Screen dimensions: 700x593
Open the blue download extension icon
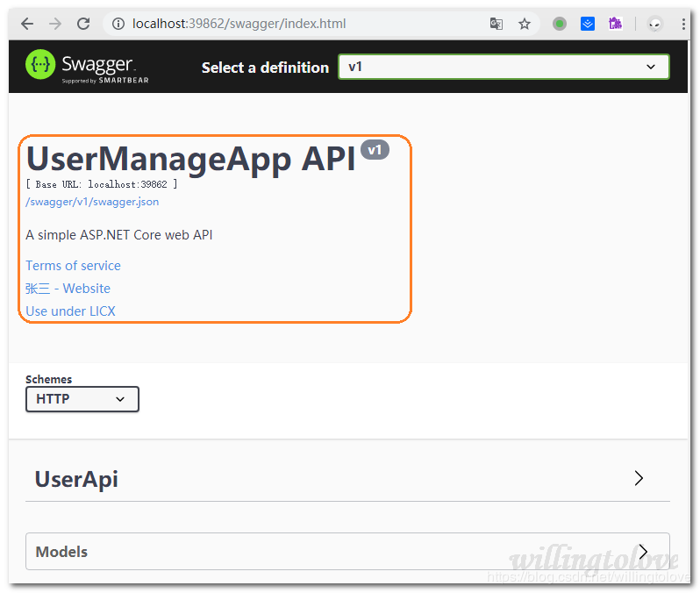(x=588, y=24)
